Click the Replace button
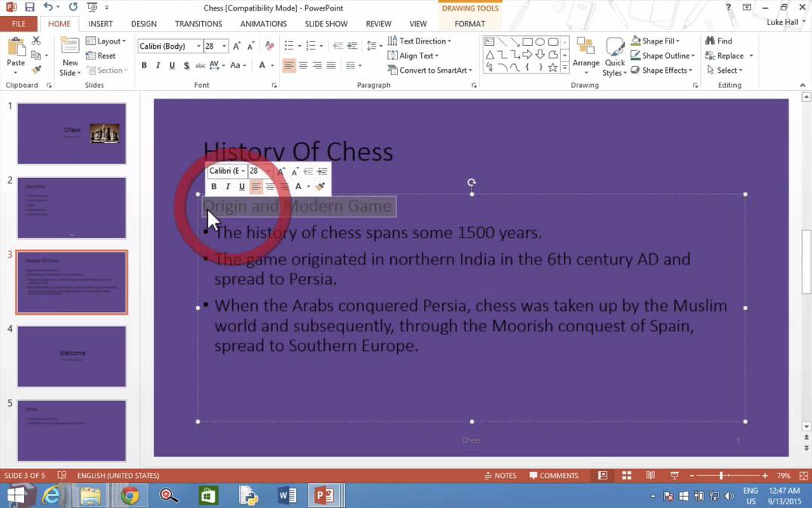The height and width of the screenshot is (508, 812). 725,56
